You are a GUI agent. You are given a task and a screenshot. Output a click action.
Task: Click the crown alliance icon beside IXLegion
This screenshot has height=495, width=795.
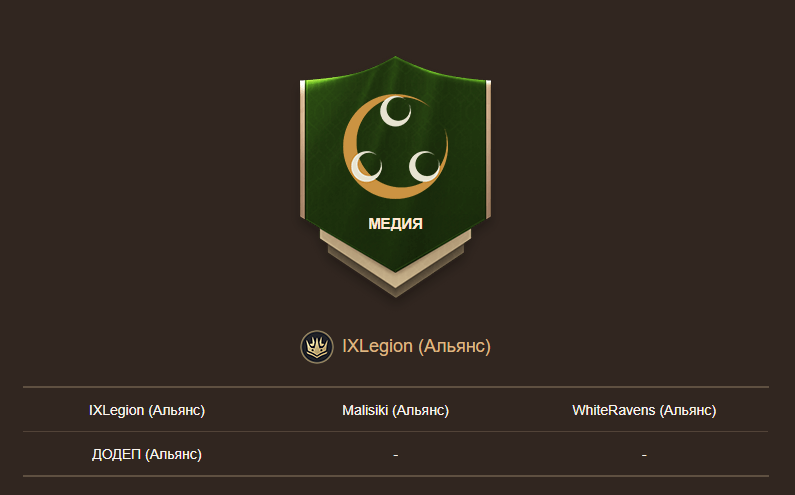pyautogui.click(x=317, y=347)
